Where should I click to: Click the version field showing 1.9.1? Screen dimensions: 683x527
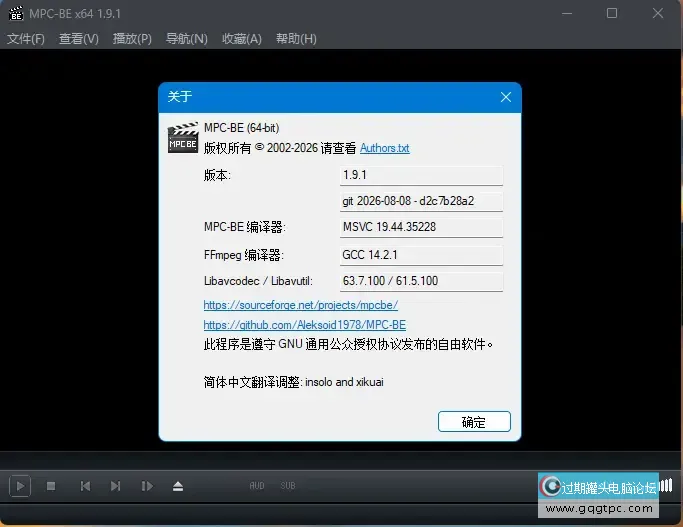(421, 175)
